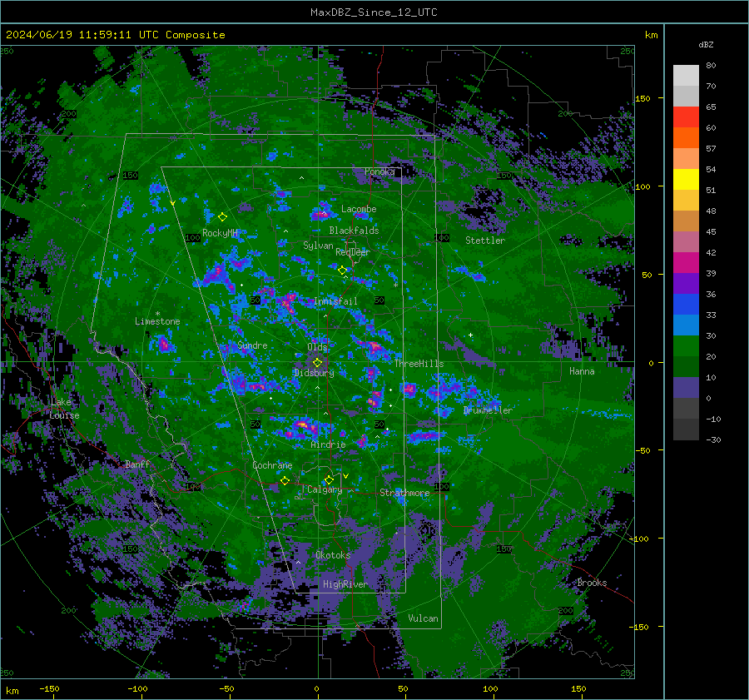Click the Lacombe city label
Screen dimensions: 749x700
pyautogui.click(x=359, y=209)
